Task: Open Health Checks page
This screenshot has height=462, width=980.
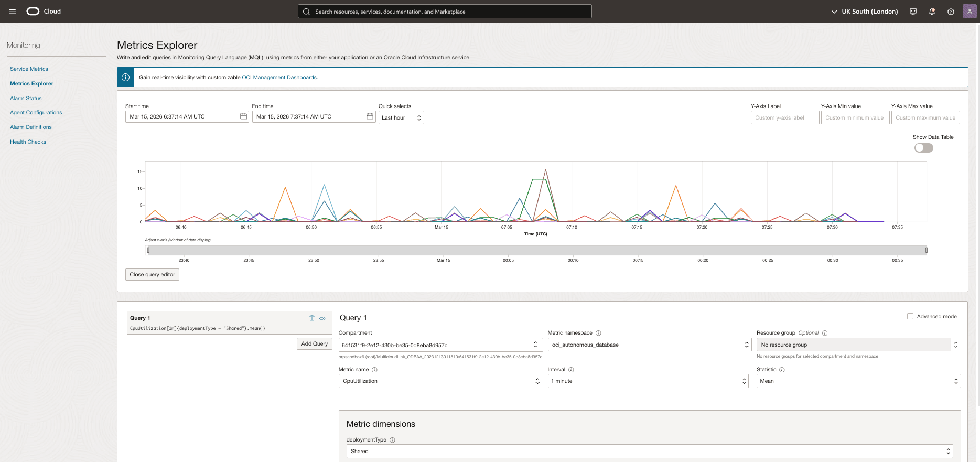Action: click(x=28, y=142)
